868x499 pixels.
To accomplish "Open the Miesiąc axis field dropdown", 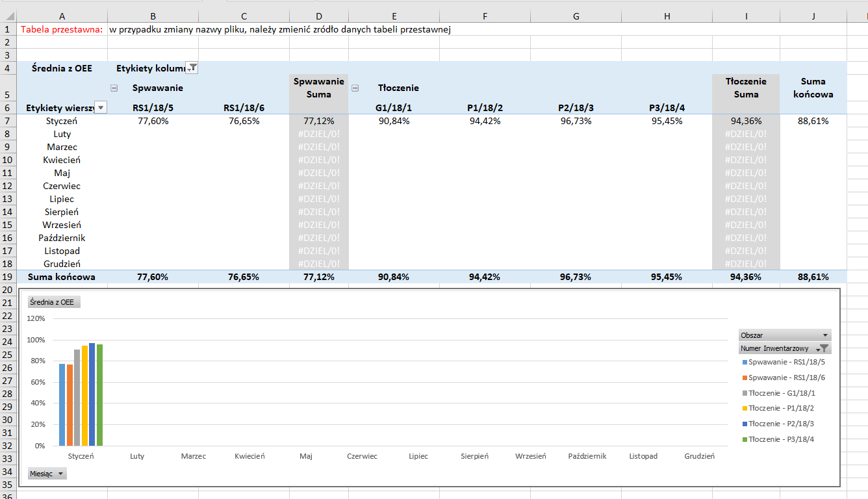I will tap(61, 474).
